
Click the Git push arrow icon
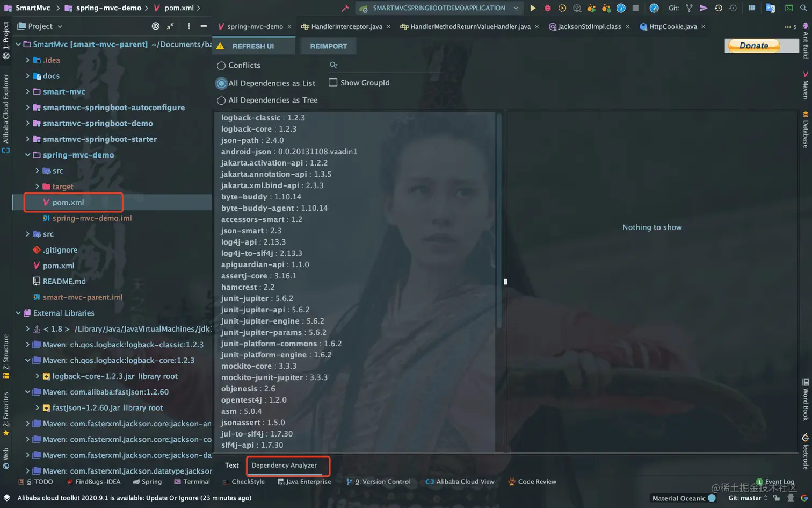coord(704,8)
